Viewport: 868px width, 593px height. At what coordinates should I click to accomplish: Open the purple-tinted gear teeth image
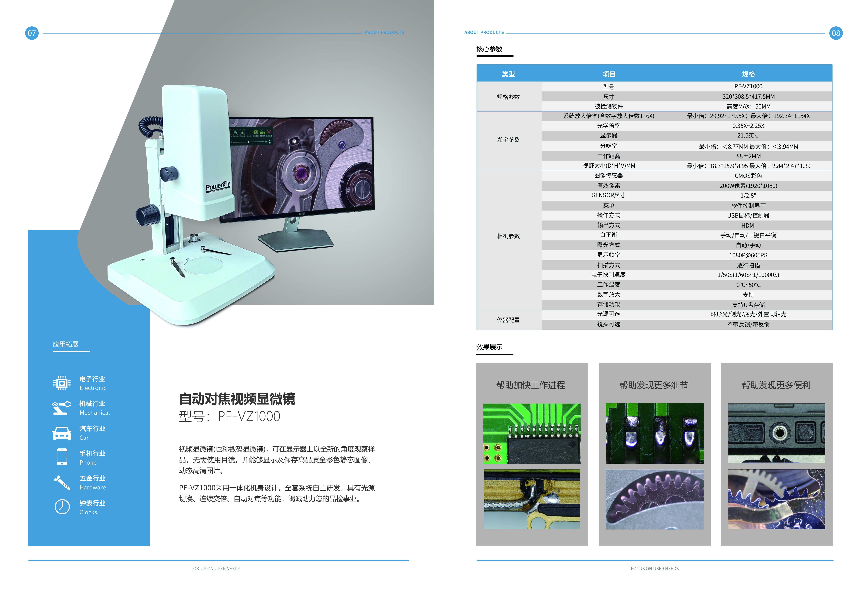654,499
